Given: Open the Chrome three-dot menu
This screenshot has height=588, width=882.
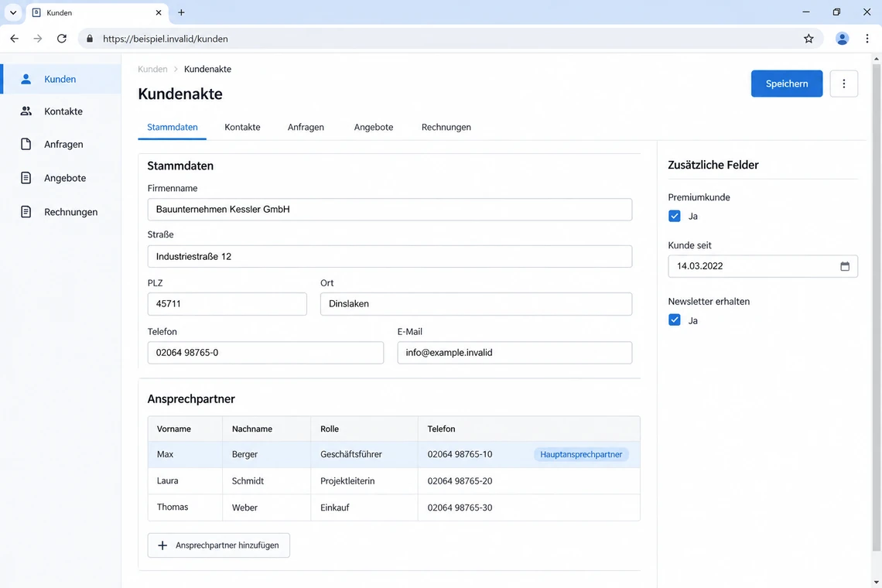Looking at the screenshot, I should (867, 39).
